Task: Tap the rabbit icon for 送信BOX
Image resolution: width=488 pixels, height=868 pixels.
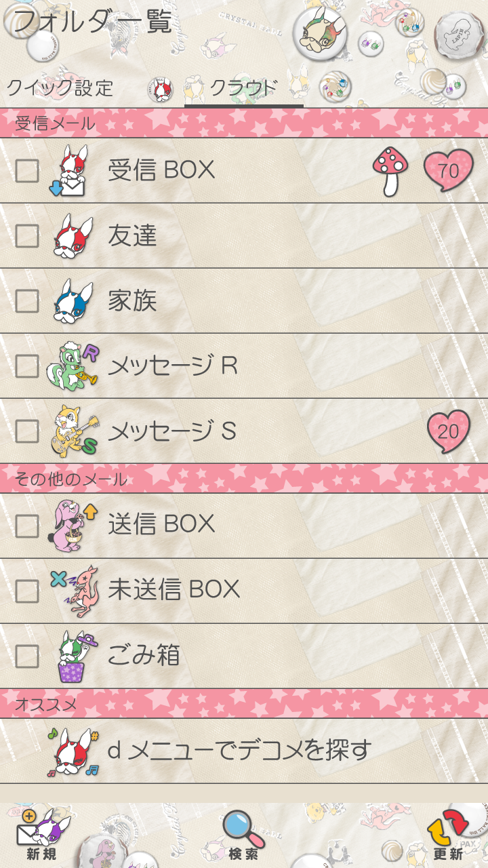Action: [73, 525]
